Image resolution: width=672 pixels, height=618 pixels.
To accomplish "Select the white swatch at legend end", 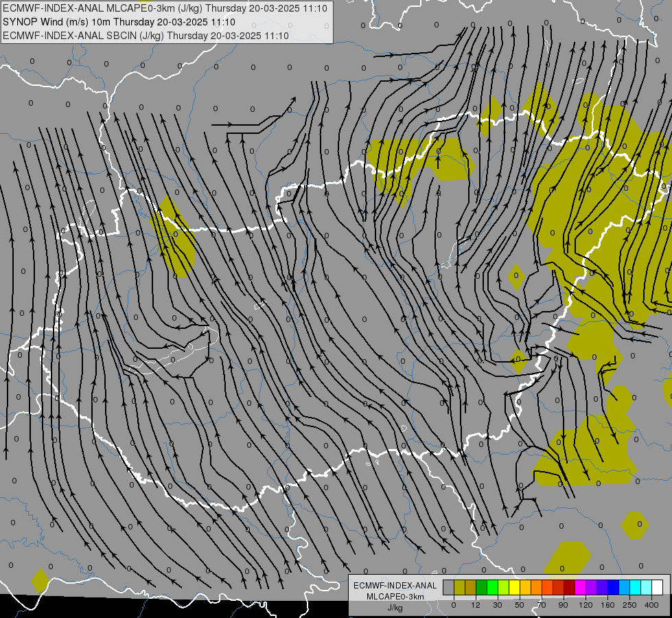I will click(x=658, y=587).
